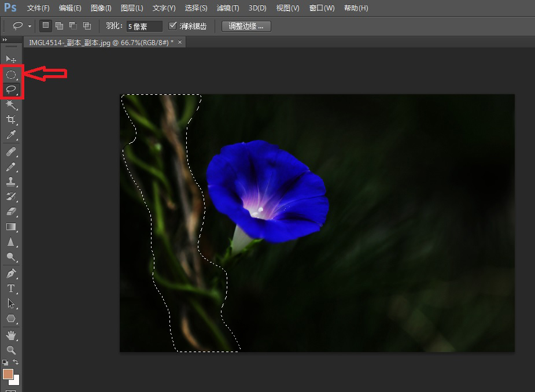Enable New Selection mode button
This screenshot has width=535, height=392.
pos(46,26)
